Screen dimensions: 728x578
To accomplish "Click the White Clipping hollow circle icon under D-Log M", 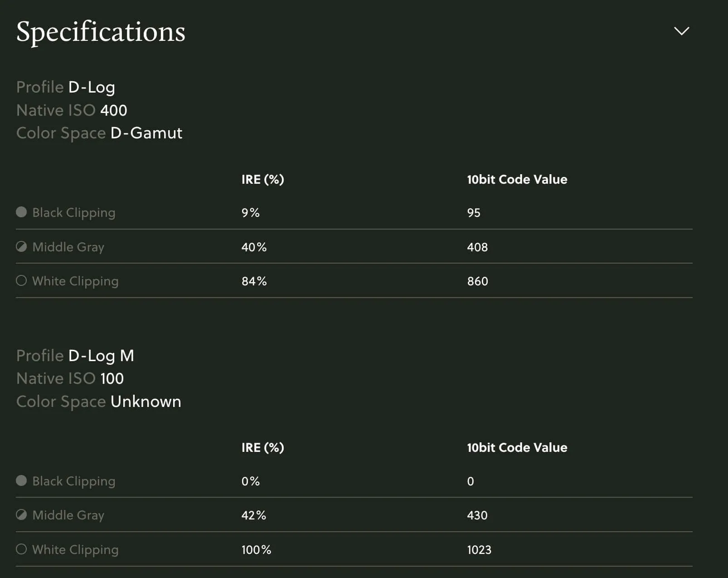I will (x=21, y=549).
